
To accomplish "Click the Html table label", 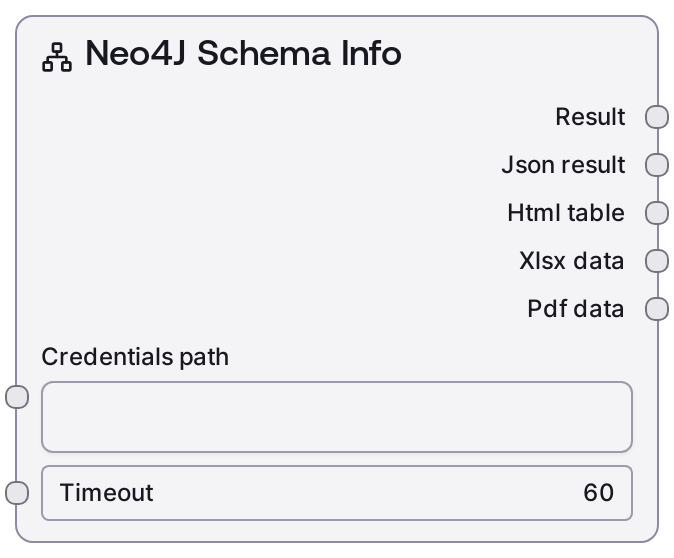I will [566, 213].
